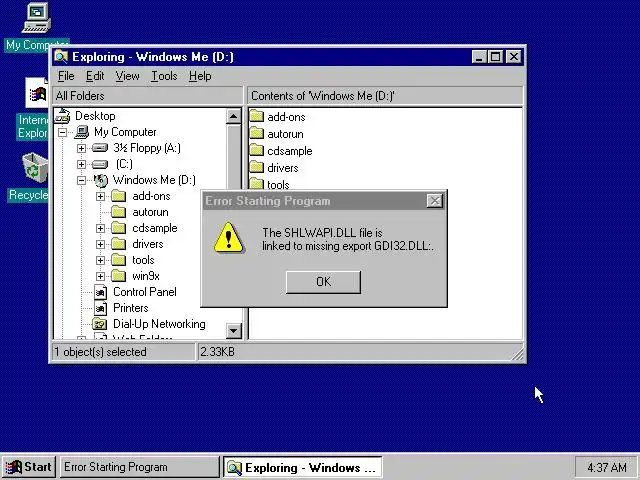Image resolution: width=640 pixels, height=480 pixels.
Task: Switch to Exploring - Windows taskbar button
Action: pos(302,467)
